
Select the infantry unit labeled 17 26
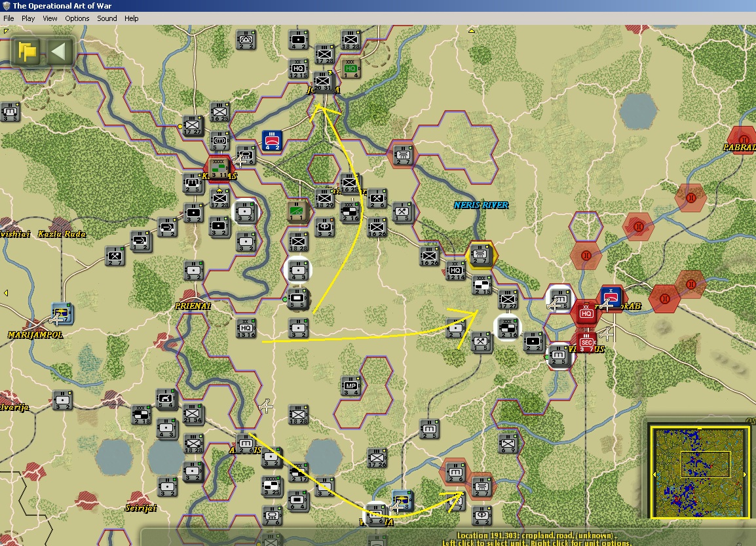[377, 458]
